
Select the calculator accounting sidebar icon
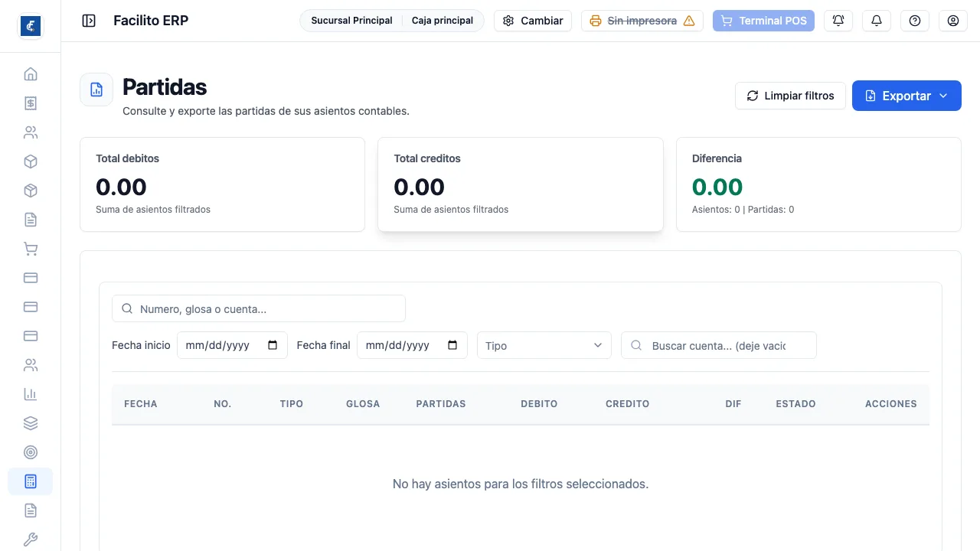(31, 481)
